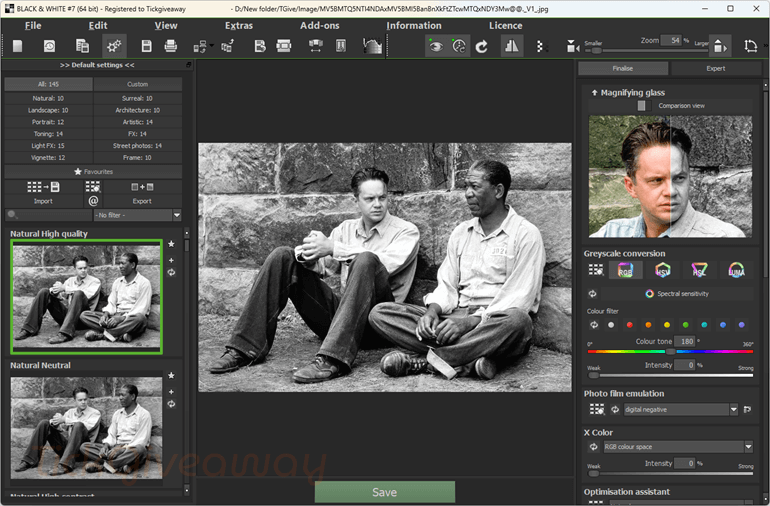The image size is (770, 506).
Task: Click the Spectral sensitivity button
Action: pos(677,294)
